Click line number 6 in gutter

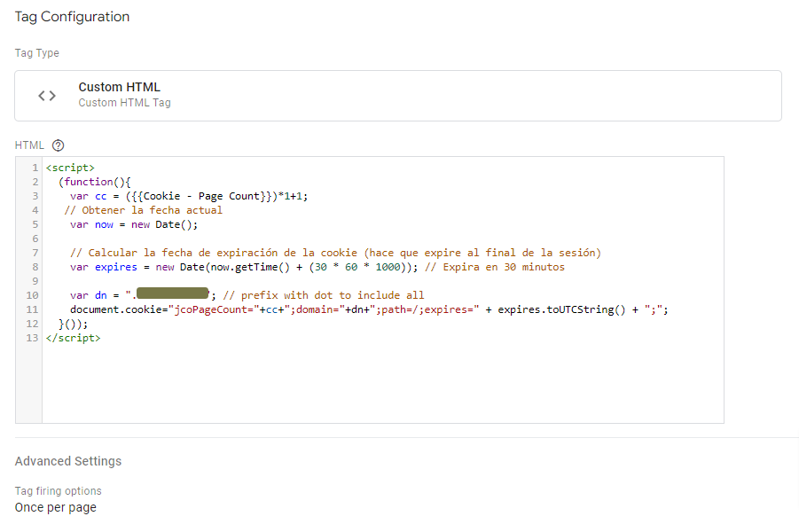pyautogui.click(x=35, y=239)
